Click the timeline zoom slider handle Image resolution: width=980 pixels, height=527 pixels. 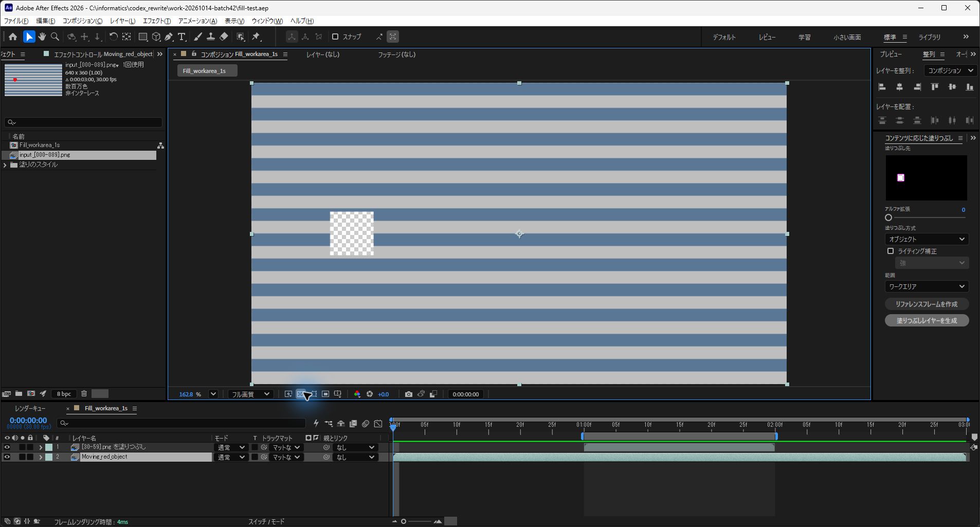pyautogui.click(x=404, y=521)
